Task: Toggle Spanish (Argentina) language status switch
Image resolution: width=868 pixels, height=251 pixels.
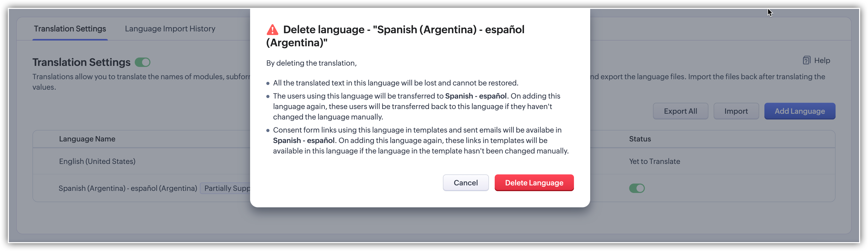Action: (x=636, y=188)
